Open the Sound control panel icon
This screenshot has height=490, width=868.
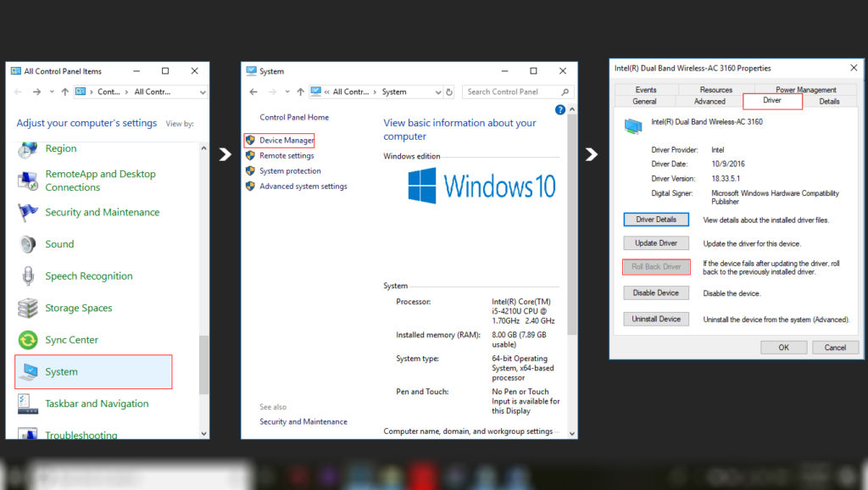pos(28,244)
